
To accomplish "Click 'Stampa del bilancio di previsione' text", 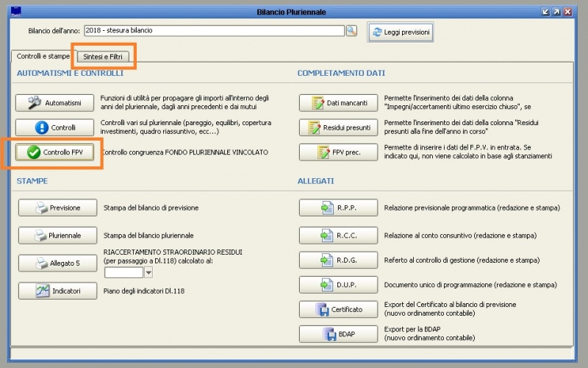I will 151,208.
